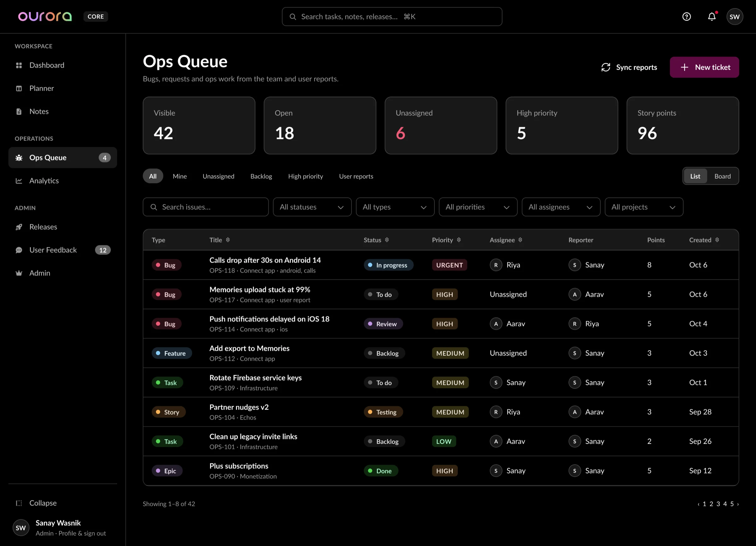Click Aarav's reporter avatar on OPS-117

click(574, 294)
